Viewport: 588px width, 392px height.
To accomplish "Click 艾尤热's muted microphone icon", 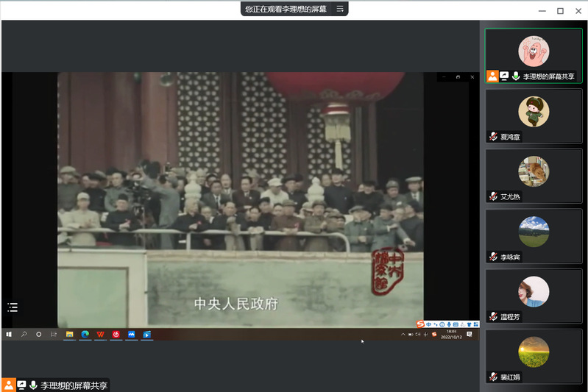I will coord(493,197).
